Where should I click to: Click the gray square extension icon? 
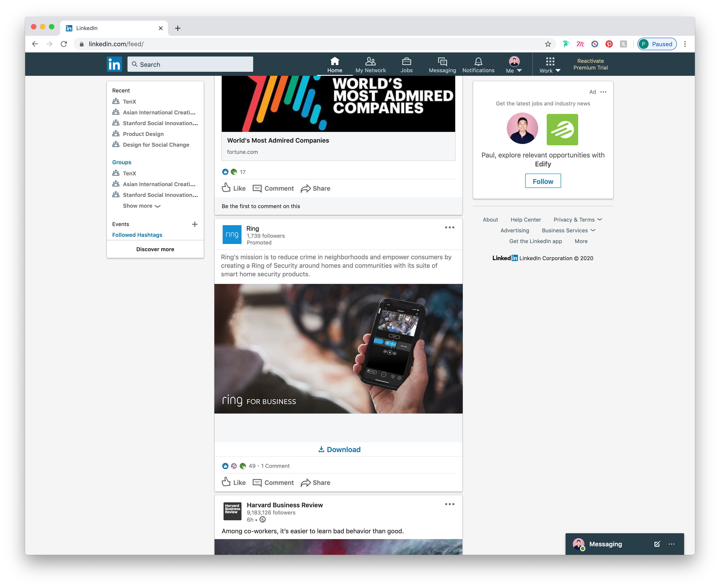click(x=623, y=44)
